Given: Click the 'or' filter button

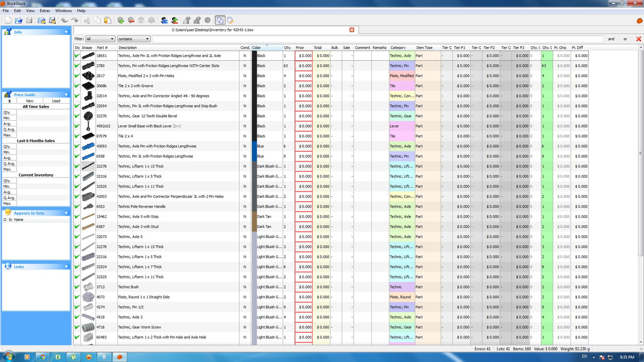Looking at the screenshot, I should (x=625, y=39).
